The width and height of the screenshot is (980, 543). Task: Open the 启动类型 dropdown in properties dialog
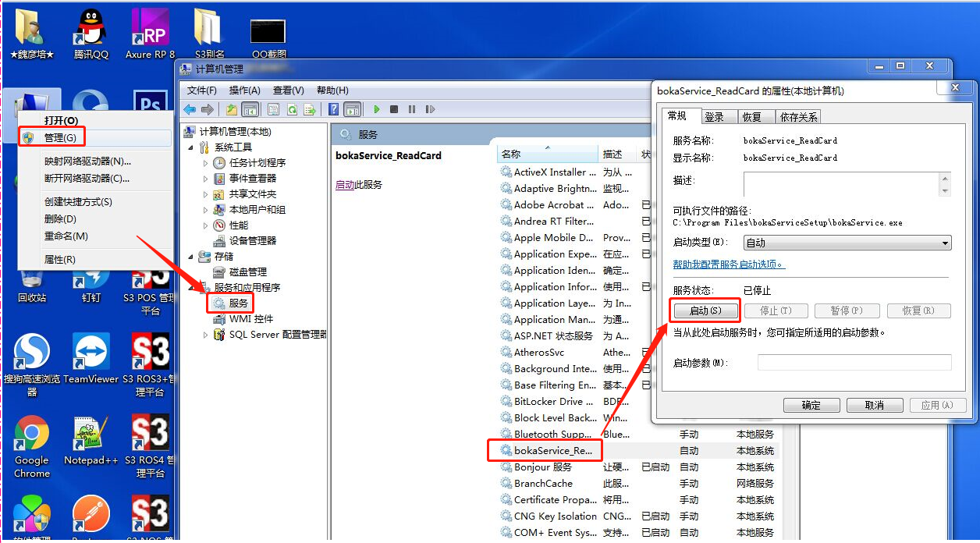pyautogui.click(x=847, y=243)
